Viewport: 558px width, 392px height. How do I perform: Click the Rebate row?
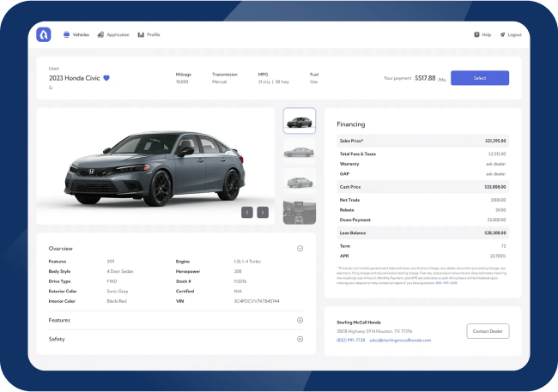click(422, 210)
